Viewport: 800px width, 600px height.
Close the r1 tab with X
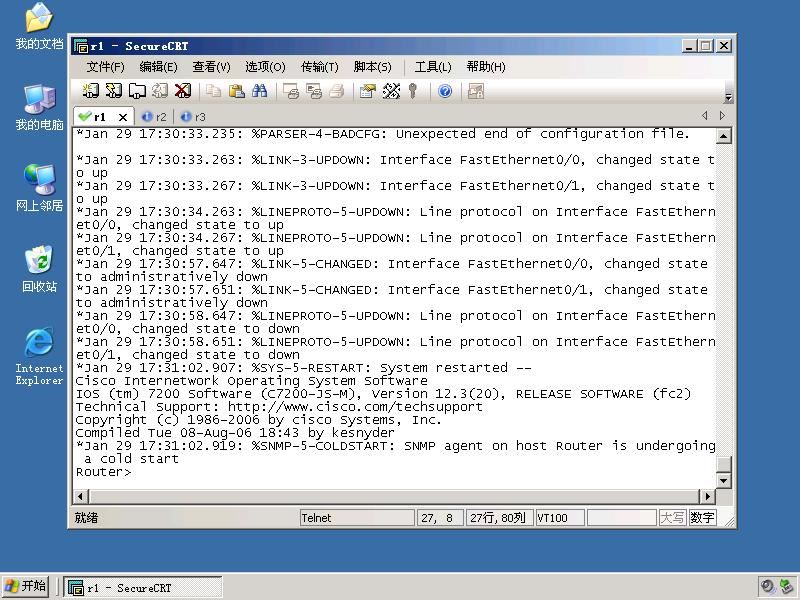pos(123,117)
